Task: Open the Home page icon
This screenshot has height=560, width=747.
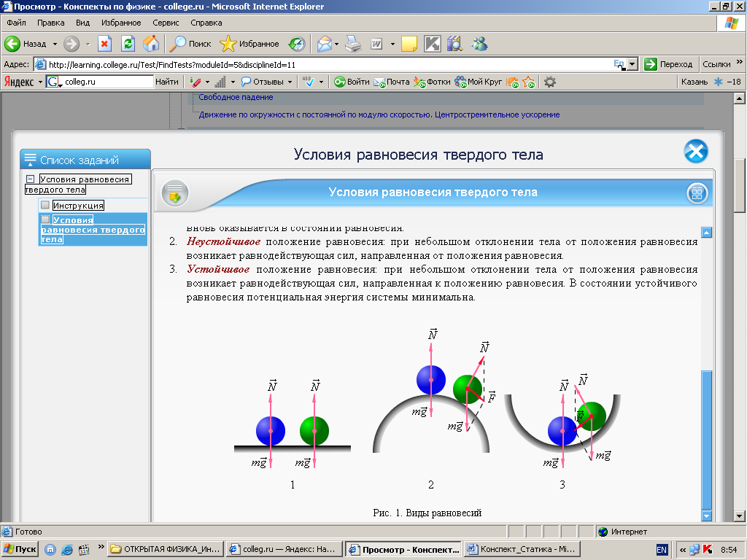Action: pyautogui.click(x=151, y=44)
